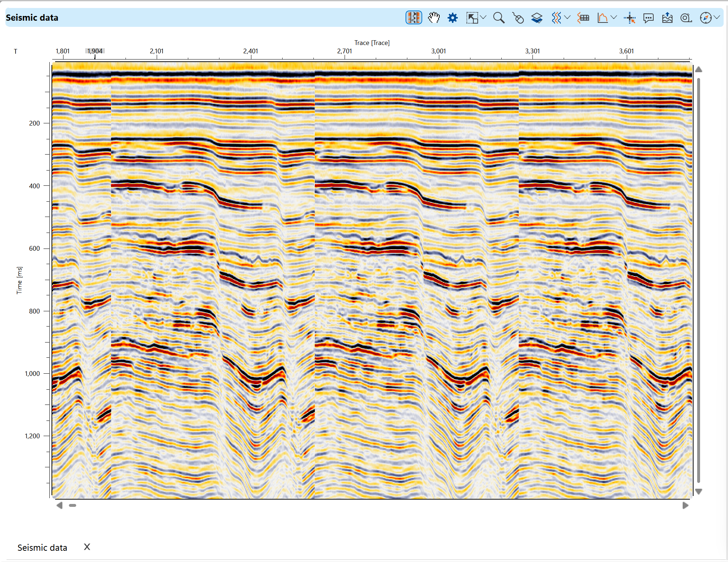Select the wiggle trace display tool
The width and height of the screenshot is (728, 562).
coord(557,17)
